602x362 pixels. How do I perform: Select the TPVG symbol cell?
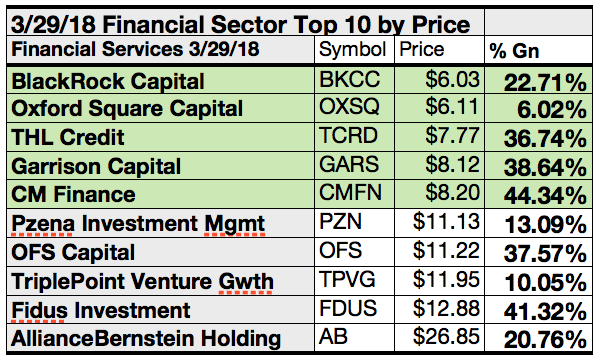click(x=354, y=281)
